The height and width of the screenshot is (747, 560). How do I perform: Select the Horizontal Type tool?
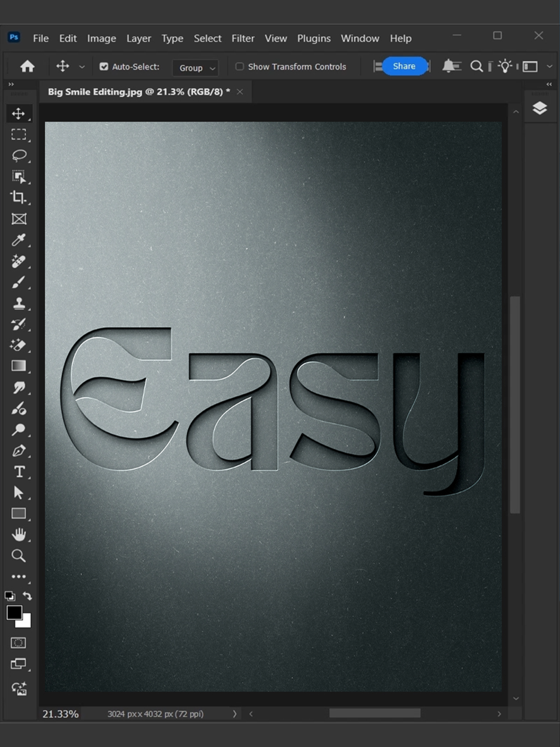click(x=19, y=472)
